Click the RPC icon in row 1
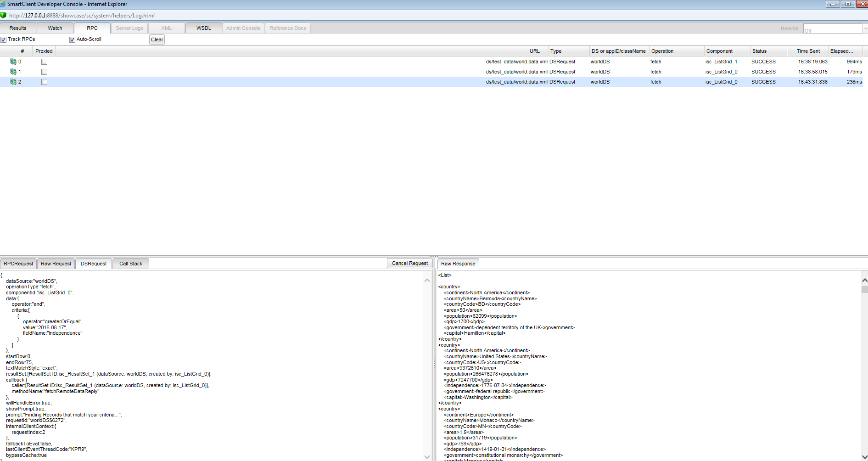868x461 pixels. pos(13,72)
